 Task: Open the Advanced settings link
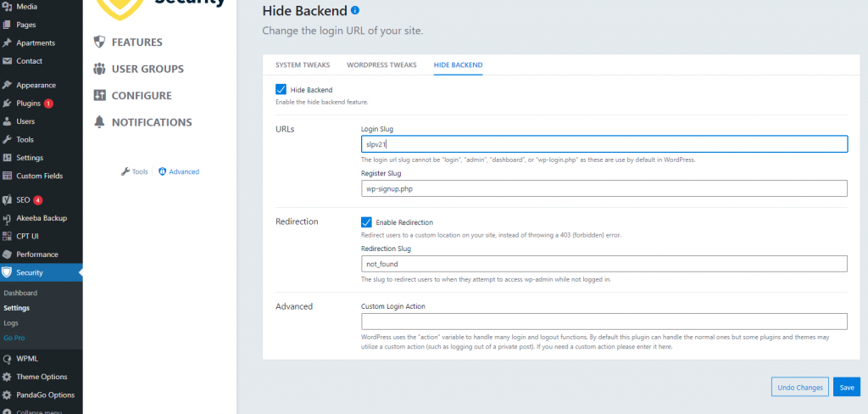183,171
